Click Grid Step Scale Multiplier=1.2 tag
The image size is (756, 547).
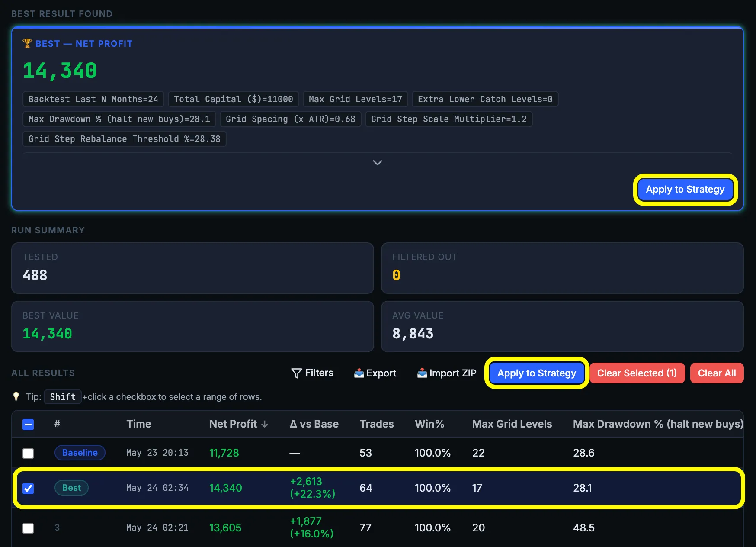[449, 119]
